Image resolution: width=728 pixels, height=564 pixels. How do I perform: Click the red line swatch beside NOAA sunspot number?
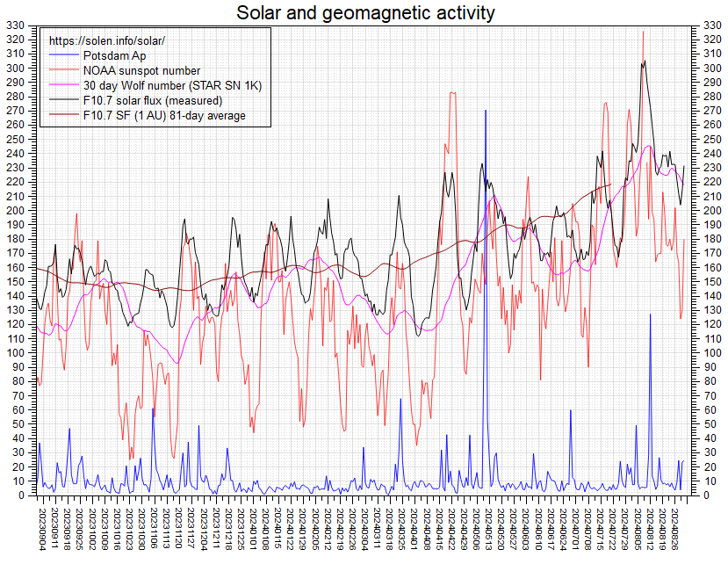click(64, 69)
